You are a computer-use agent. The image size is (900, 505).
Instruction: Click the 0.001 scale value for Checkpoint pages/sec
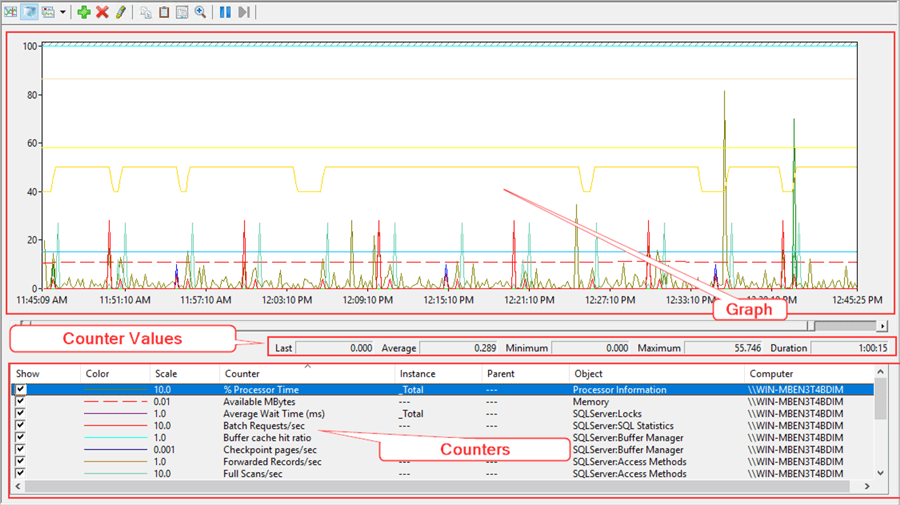point(164,450)
